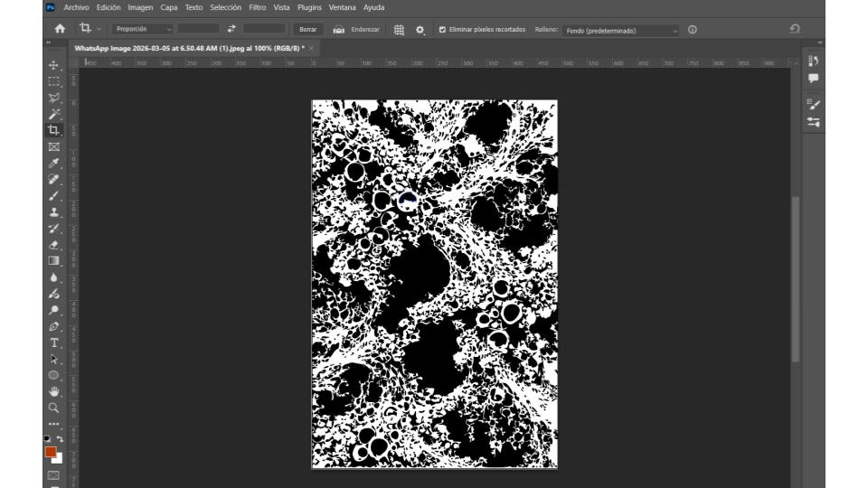Click the Home icon in options bar
The width and height of the screenshot is (868, 488).
coord(60,29)
